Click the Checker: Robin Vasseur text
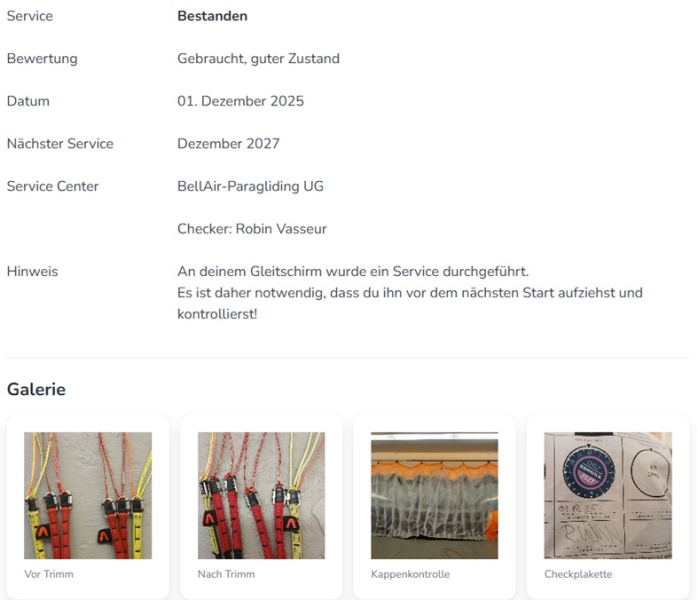This screenshot has height=600, width=698. click(x=252, y=229)
